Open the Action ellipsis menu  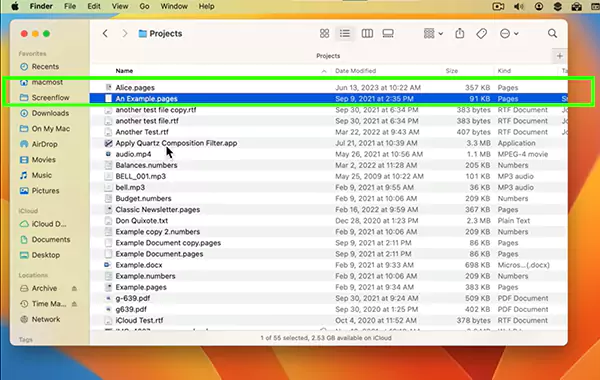(509, 34)
